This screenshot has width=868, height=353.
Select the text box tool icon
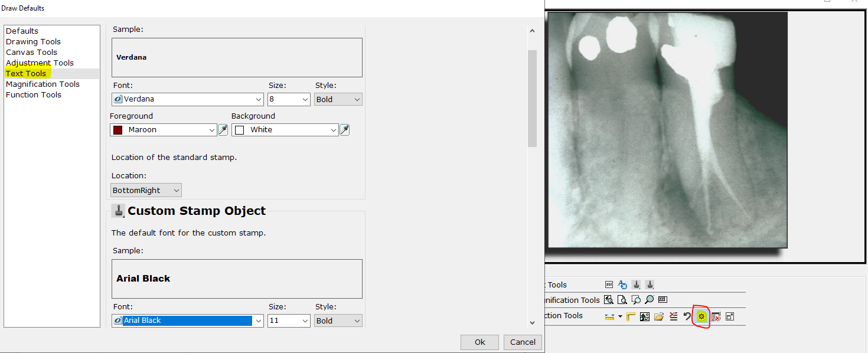tap(609, 285)
